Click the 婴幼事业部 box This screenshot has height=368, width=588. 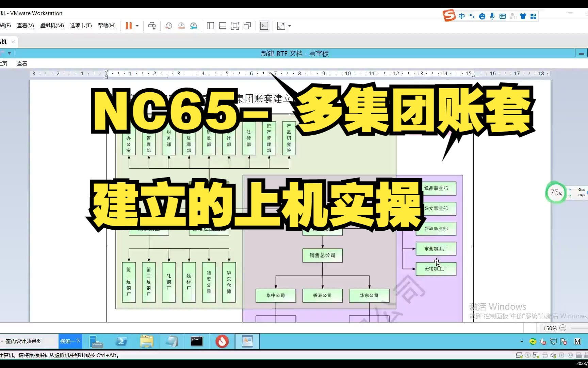[x=436, y=229]
